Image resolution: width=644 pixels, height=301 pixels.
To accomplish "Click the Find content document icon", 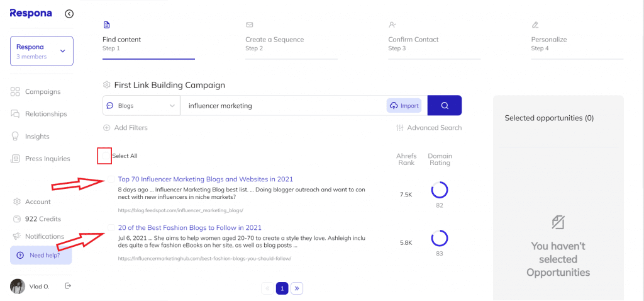I will click(106, 25).
